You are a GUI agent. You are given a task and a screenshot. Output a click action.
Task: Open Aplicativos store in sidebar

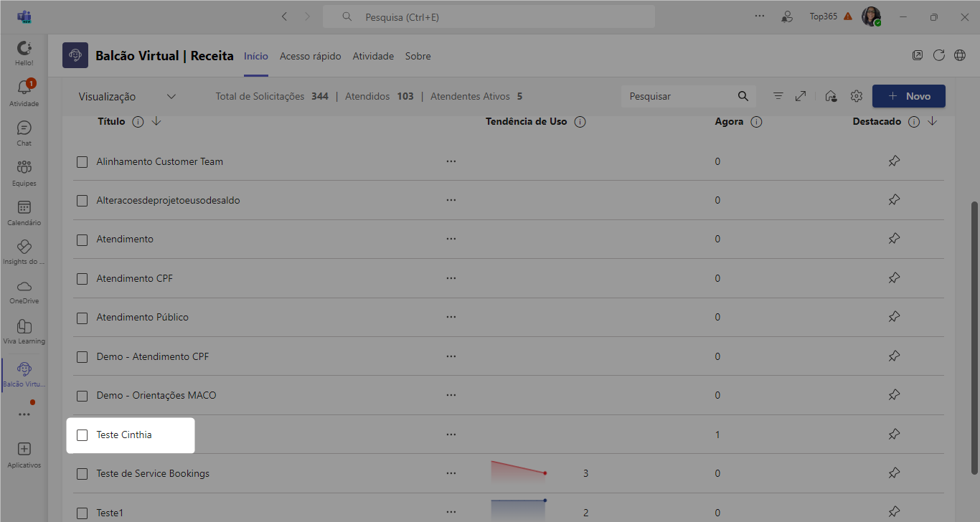(x=24, y=455)
